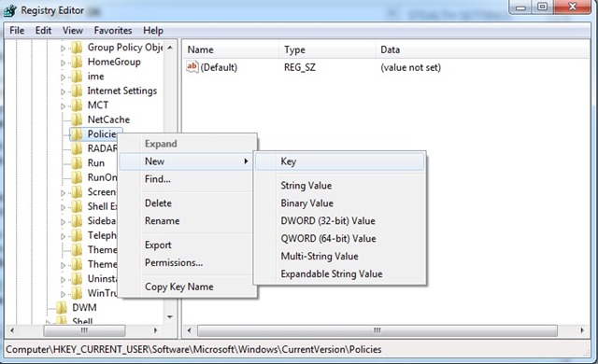Click the ime folder icon
Screen dimensions: 598x364
[77, 77]
